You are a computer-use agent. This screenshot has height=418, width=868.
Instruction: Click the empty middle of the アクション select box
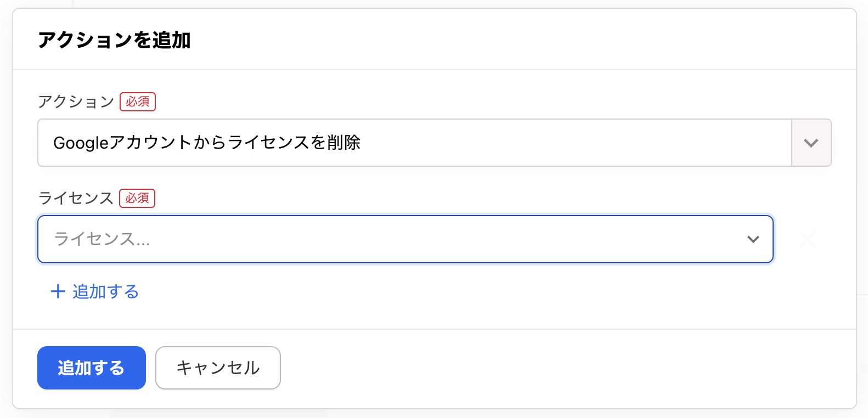(576, 143)
